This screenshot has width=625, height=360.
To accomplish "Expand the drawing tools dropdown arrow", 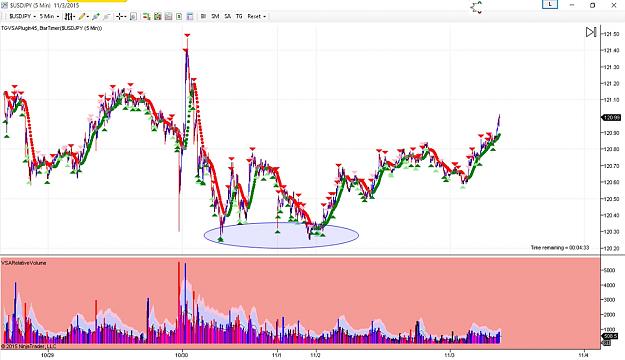I will 88,16.
